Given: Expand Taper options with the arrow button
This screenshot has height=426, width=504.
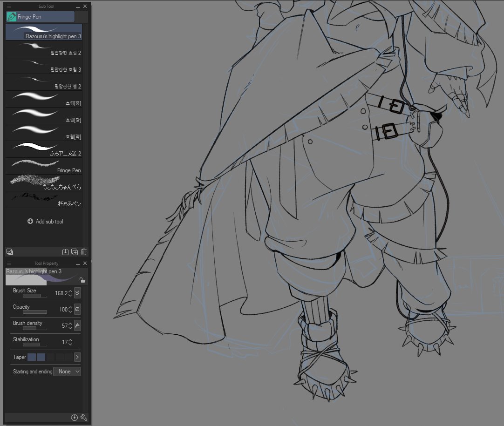Looking at the screenshot, I should point(77,357).
